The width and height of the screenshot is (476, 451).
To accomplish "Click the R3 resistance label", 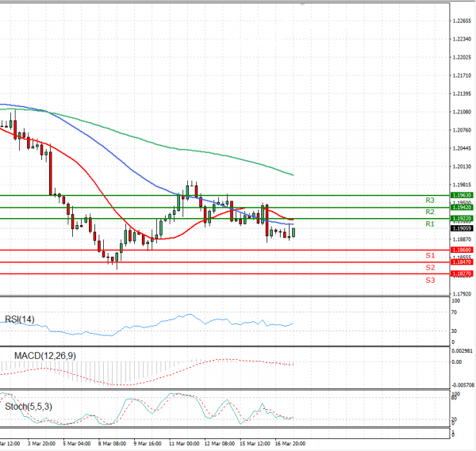I will coord(429,201).
